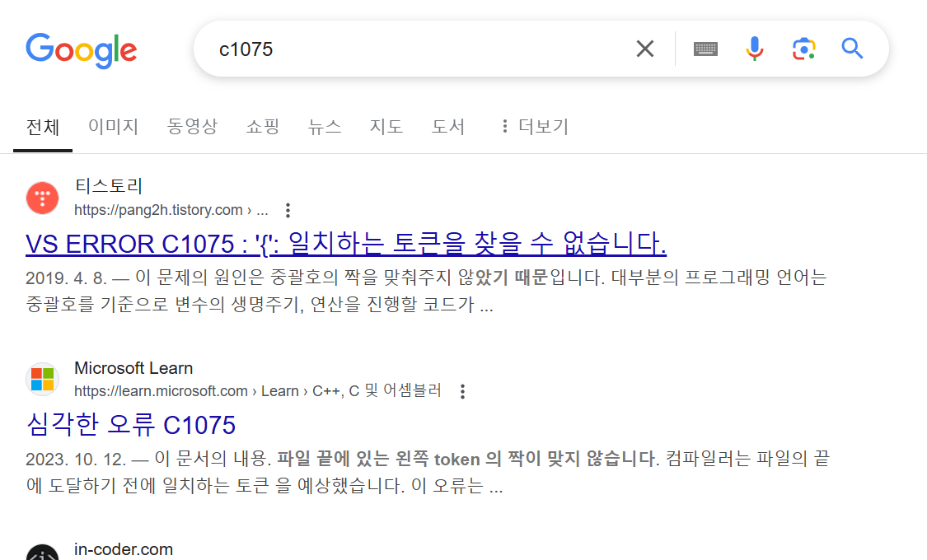Switch to the 도서 tab
This screenshot has height=560, width=927.
pyautogui.click(x=448, y=127)
